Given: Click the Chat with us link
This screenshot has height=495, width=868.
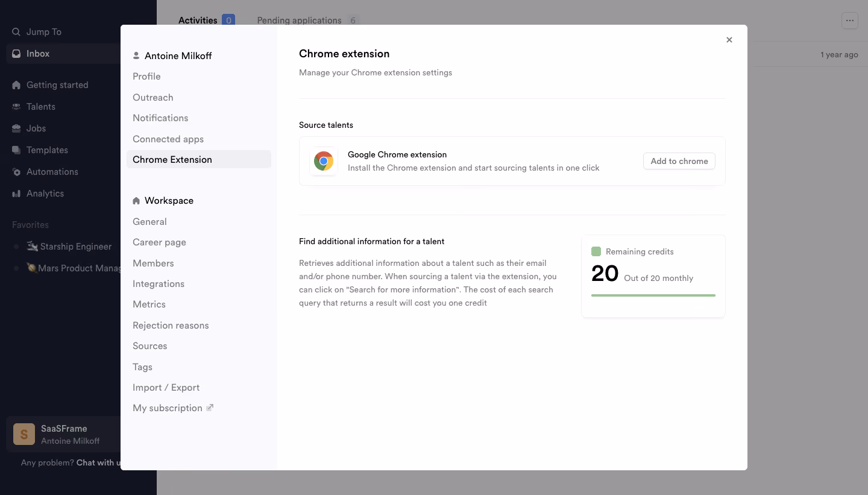Looking at the screenshot, I should click(98, 463).
